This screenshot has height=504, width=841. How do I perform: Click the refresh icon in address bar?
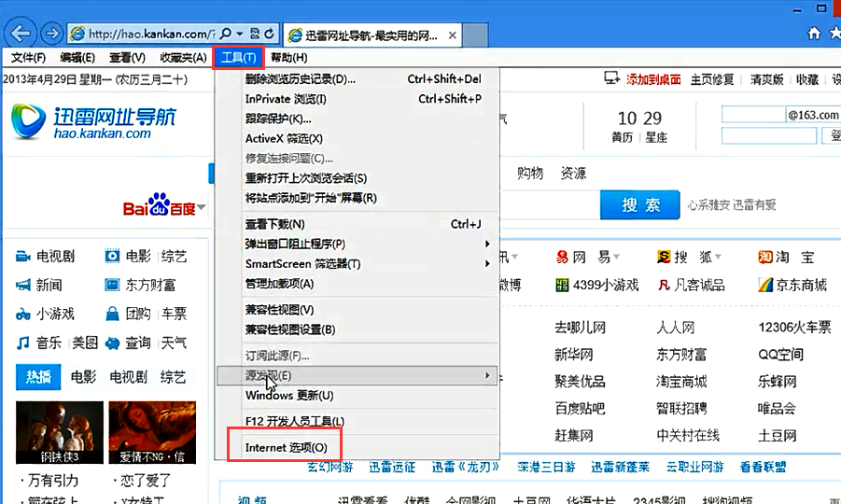pos(269,34)
